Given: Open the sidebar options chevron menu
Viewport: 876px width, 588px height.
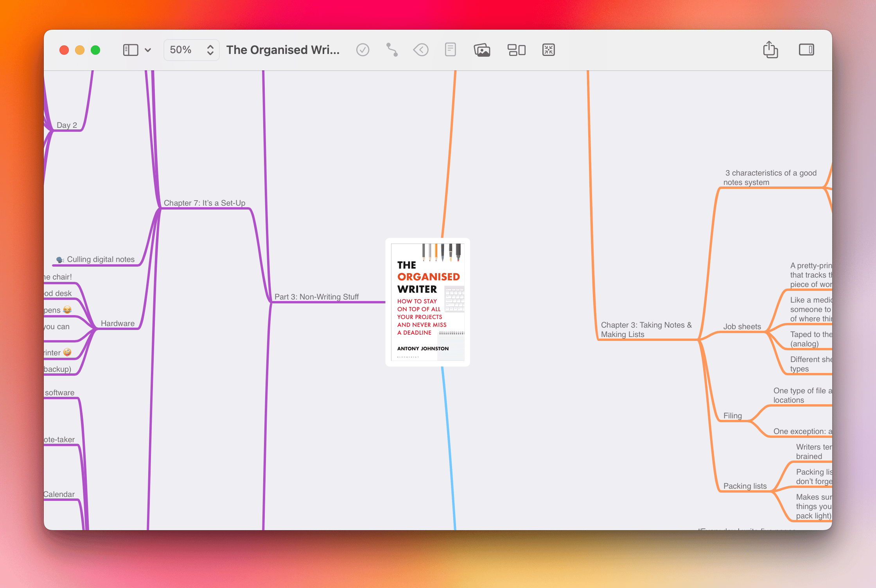Looking at the screenshot, I should 148,50.
